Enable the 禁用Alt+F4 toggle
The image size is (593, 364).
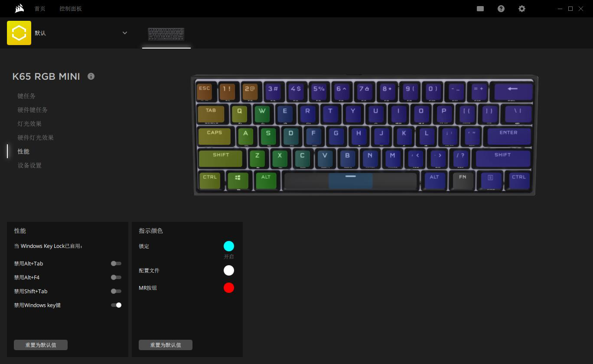pos(116,277)
